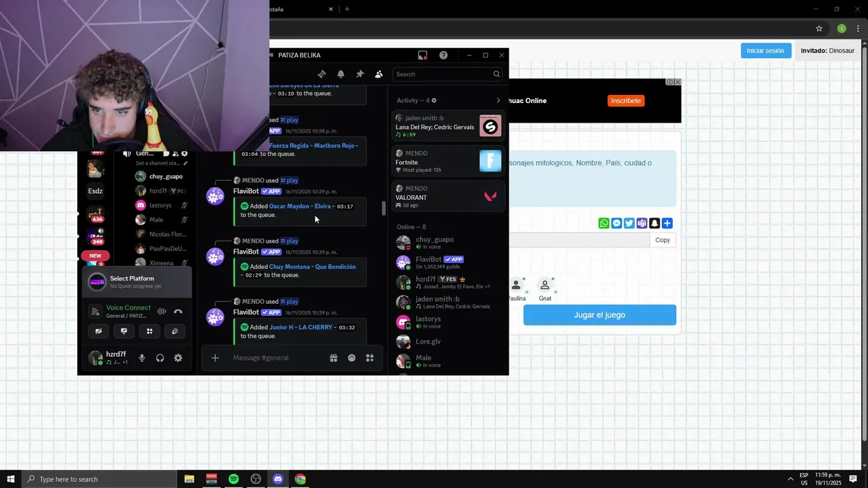Open Discord help icon
This screenshot has height=488, width=868.
coord(443,55)
